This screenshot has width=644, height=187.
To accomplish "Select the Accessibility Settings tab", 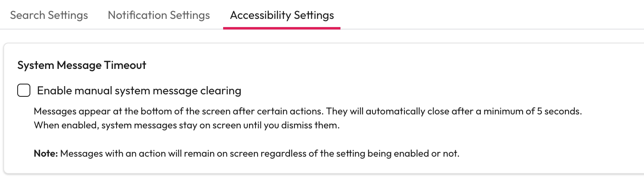I will (x=282, y=15).
